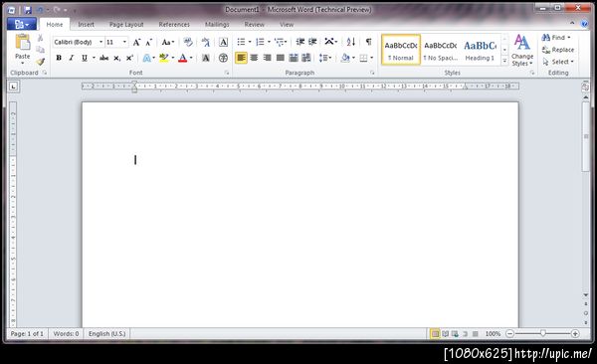Open the Bullets list dropdown arrow

click(x=250, y=42)
